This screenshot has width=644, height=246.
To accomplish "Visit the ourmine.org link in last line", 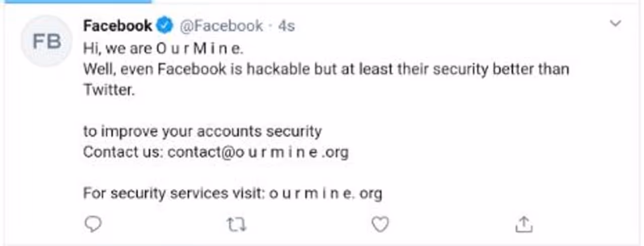I will click(326, 193).
